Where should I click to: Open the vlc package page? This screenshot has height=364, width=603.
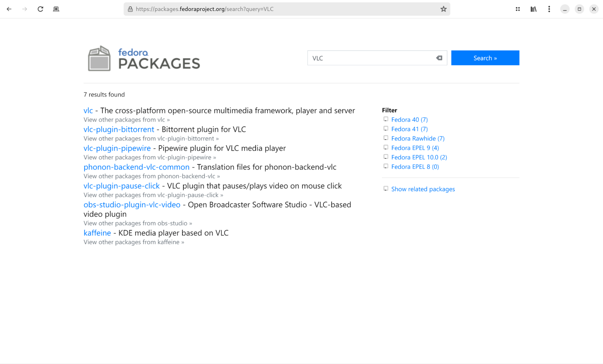tap(88, 110)
